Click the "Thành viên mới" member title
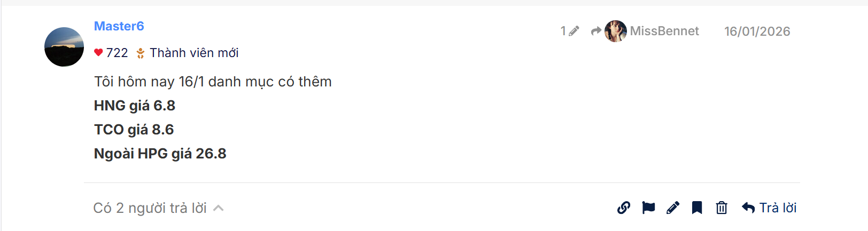This screenshot has width=868, height=231. coord(194,53)
